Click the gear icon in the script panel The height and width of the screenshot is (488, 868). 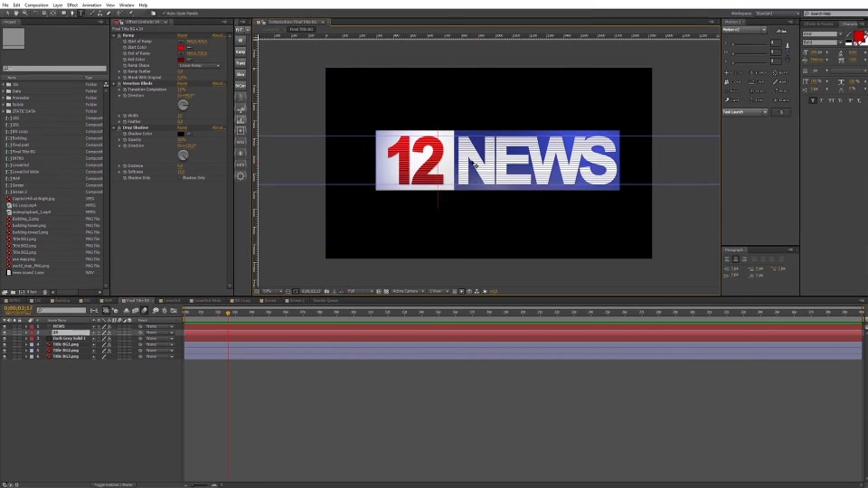241,176
